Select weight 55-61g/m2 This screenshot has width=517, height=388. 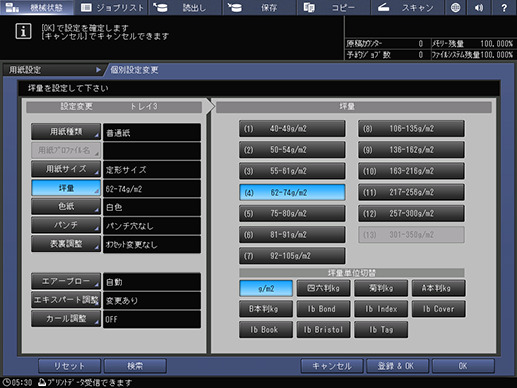click(x=292, y=171)
